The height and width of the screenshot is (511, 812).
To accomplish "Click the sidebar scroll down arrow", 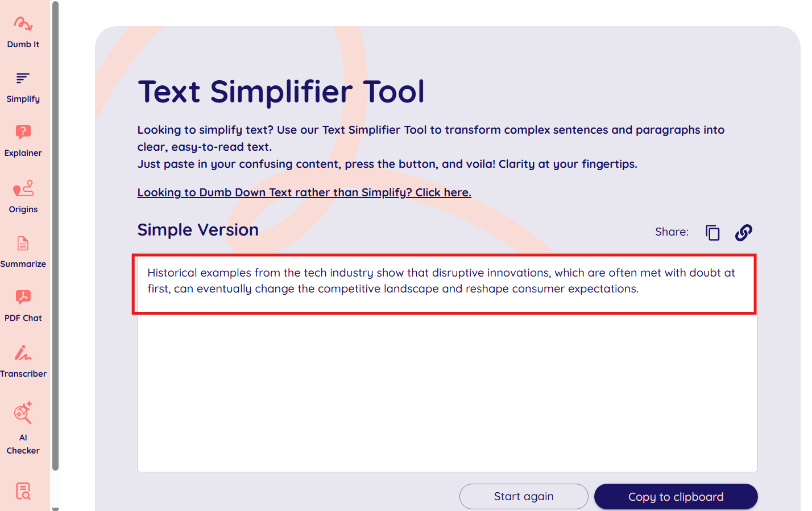I will tap(55, 508).
